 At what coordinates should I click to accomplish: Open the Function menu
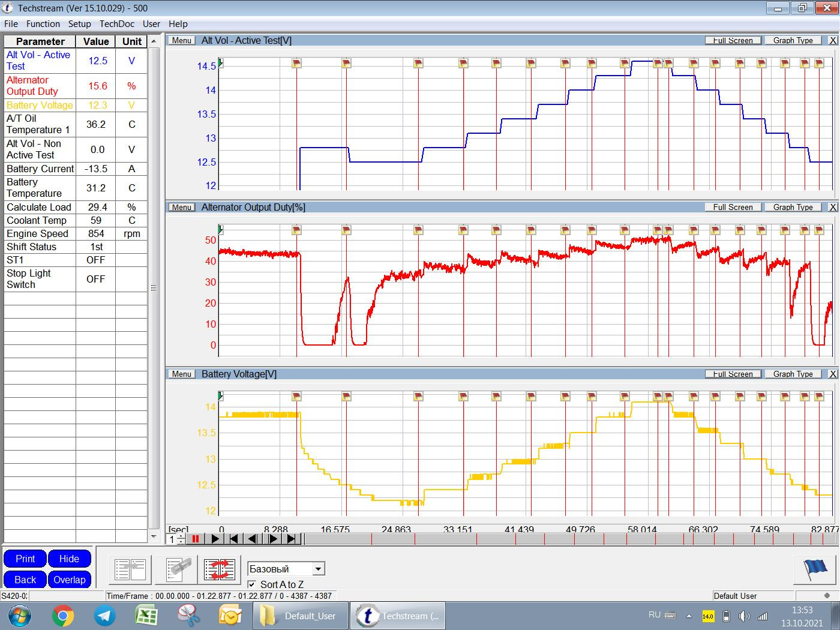[43, 24]
